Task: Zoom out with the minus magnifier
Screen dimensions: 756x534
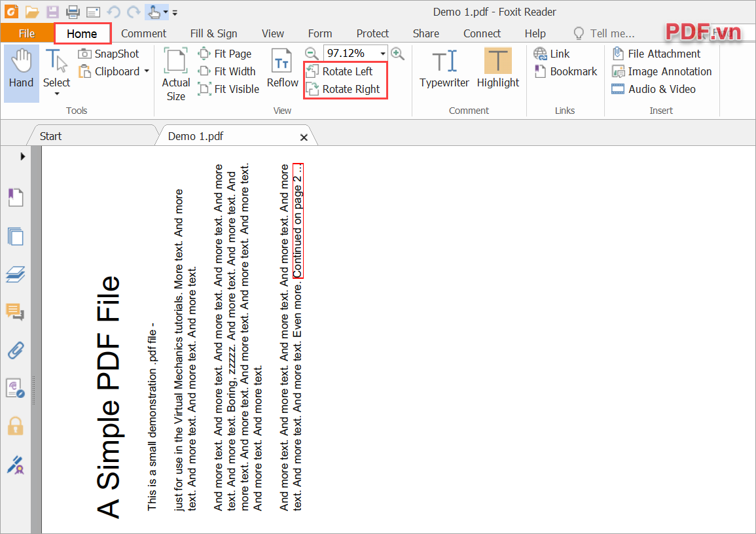Action: pos(312,53)
